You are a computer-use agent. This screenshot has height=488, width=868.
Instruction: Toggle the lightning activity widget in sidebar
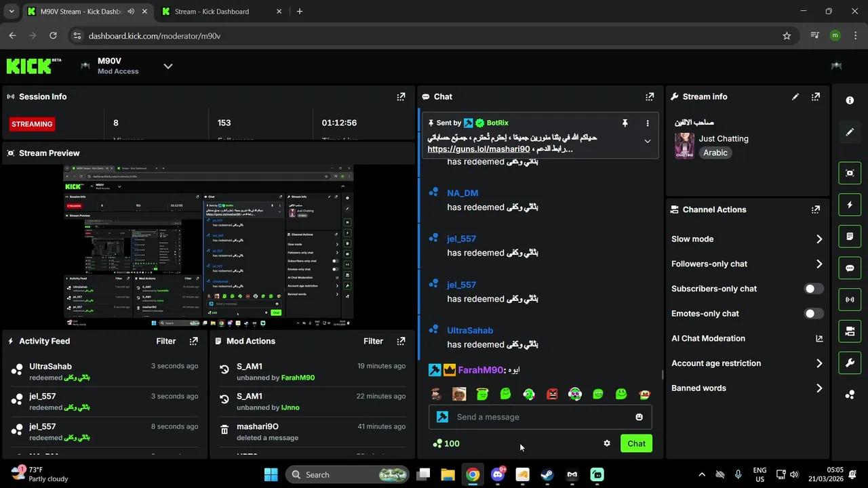click(x=850, y=205)
